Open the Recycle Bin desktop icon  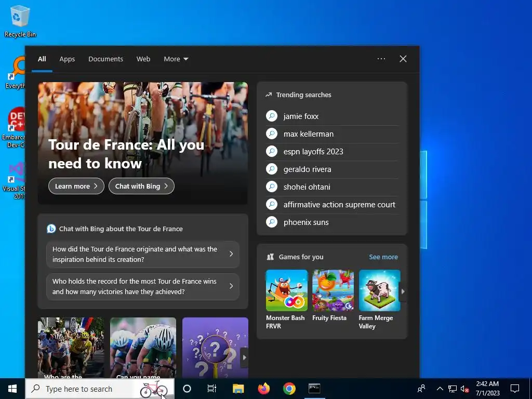pos(20,21)
